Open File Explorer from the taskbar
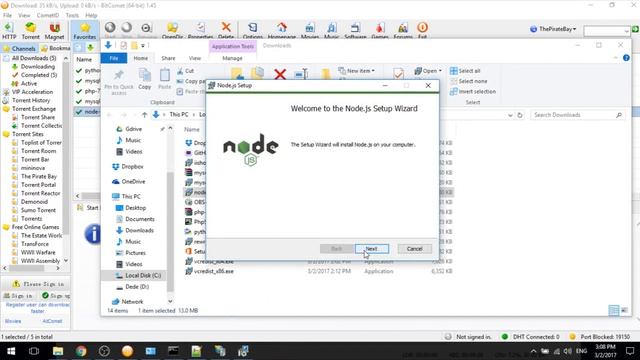The width and height of the screenshot is (640, 360). point(58,351)
